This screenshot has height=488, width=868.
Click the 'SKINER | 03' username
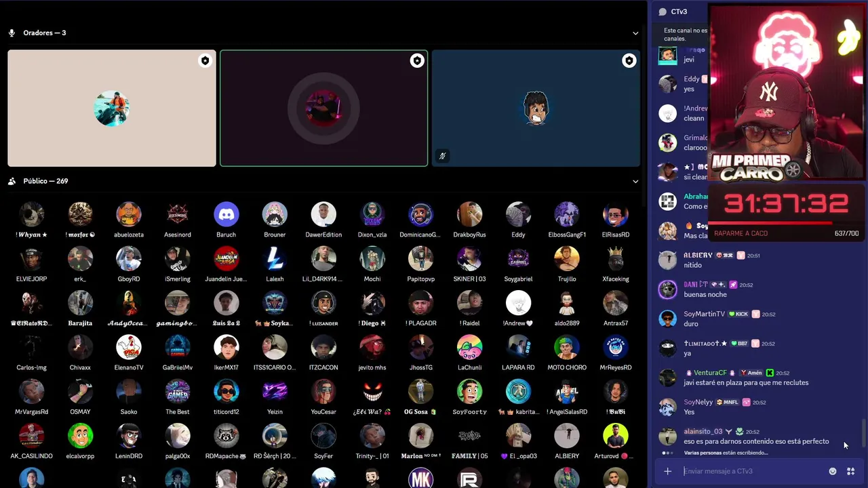(469, 279)
